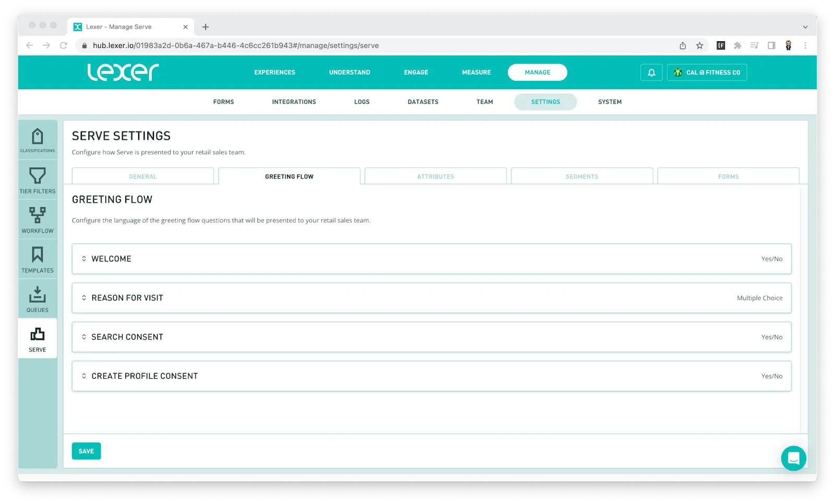Screen dimensions: 835x504
Task: Select Manage in top navigation
Action: point(538,73)
